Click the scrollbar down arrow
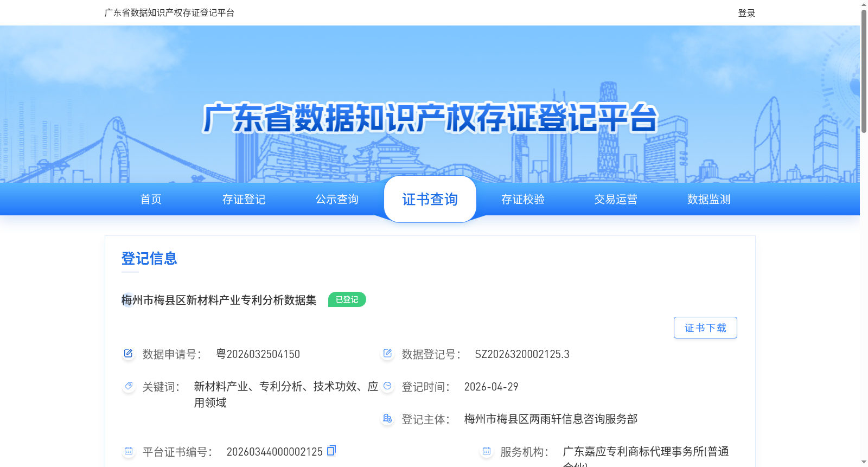 click(x=864, y=462)
